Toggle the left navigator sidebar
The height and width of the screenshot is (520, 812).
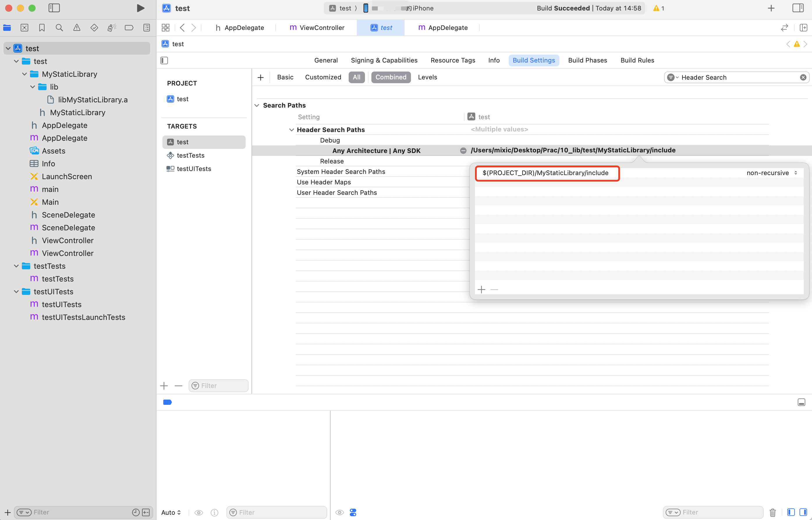tap(54, 8)
